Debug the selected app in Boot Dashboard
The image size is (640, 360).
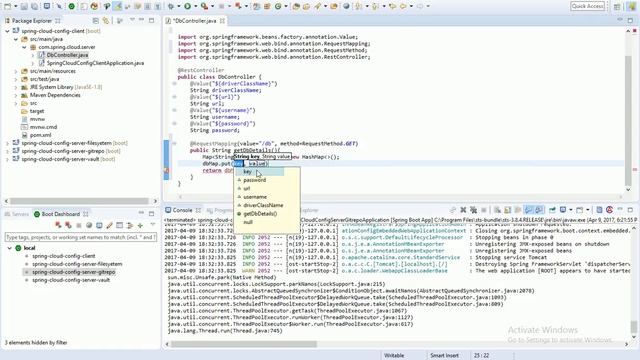(68, 225)
